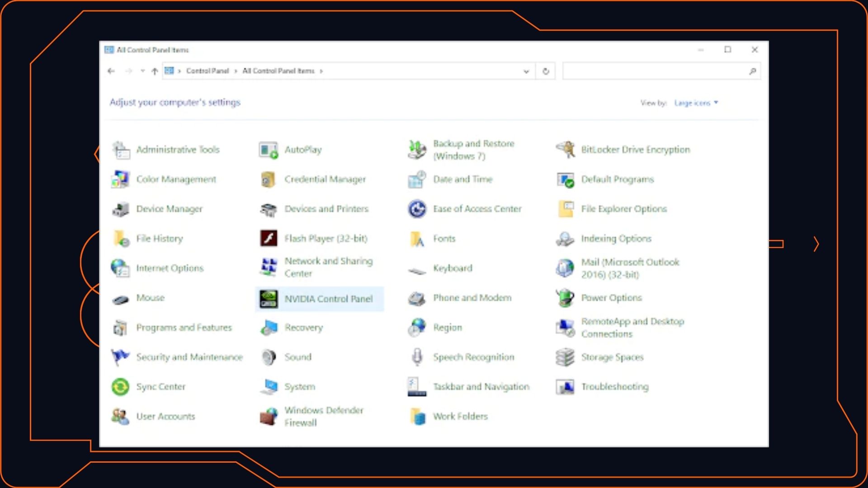868x488 pixels.
Task: Expand the address bar history dropdown
Action: coord(526,71)
